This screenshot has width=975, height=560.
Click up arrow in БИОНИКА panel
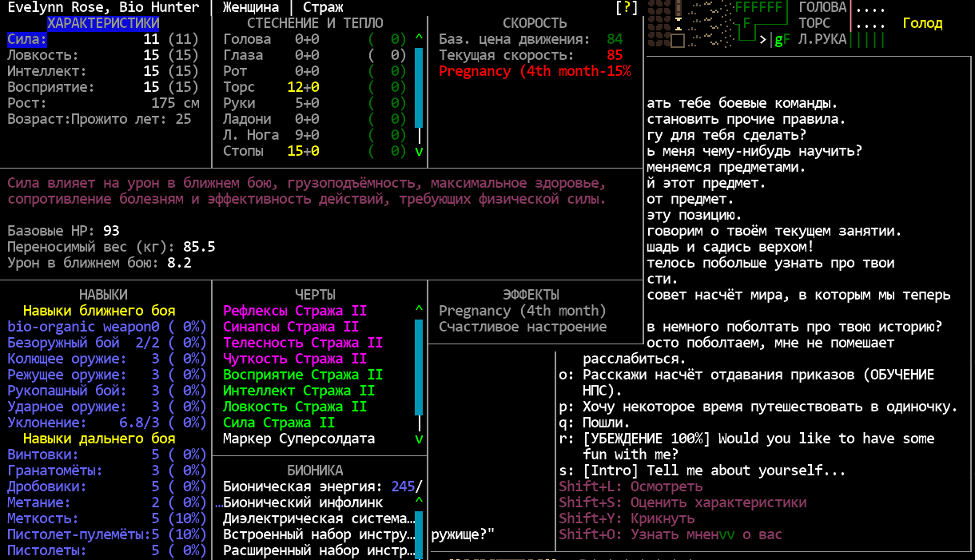click(x=419, y=502)
